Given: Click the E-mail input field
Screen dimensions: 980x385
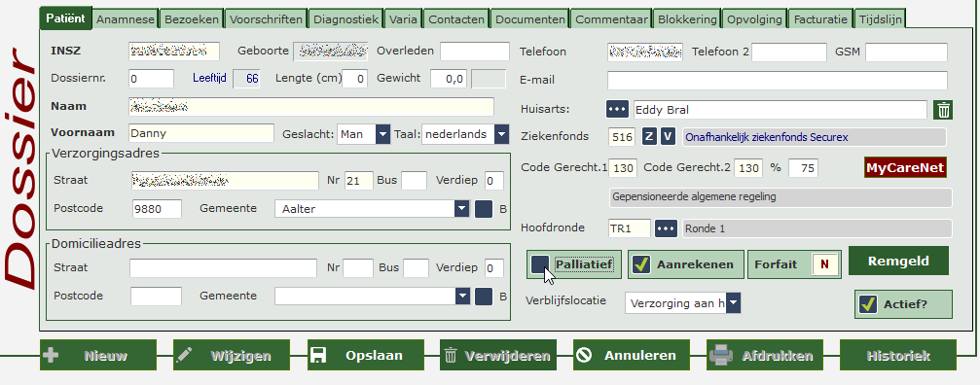Looking at the screenshot, I should (777, 81).
